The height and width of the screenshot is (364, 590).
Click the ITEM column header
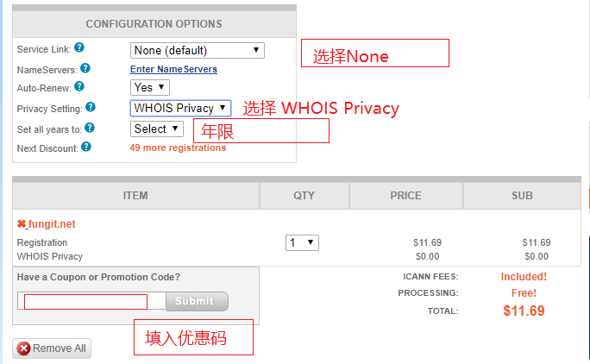(135, 196)
